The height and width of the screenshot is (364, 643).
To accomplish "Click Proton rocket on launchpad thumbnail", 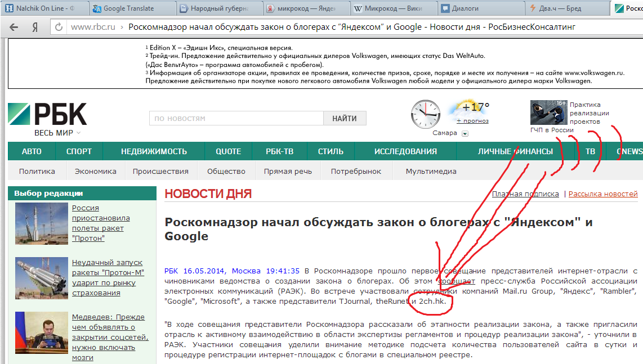I will coord(42,224).
